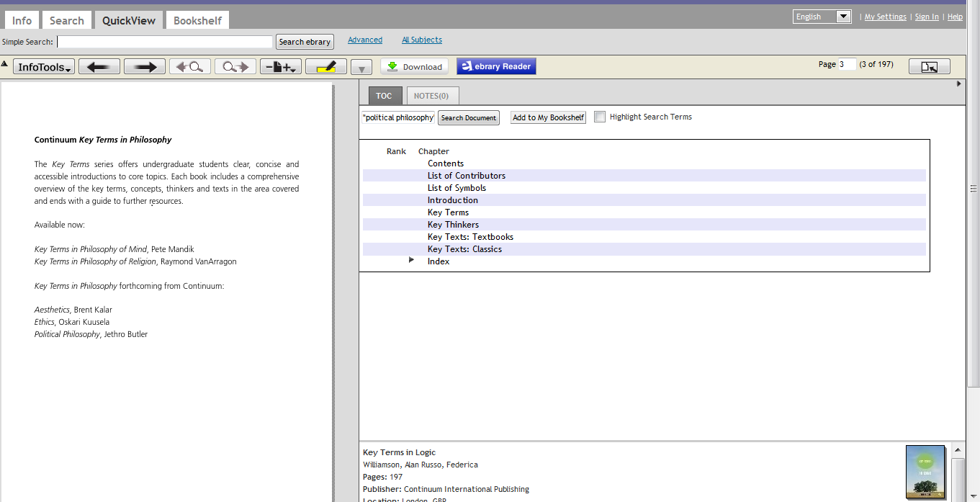Go to the next page with right arrow
Screen dimensions: 980x502
click(x=145, y=67)
